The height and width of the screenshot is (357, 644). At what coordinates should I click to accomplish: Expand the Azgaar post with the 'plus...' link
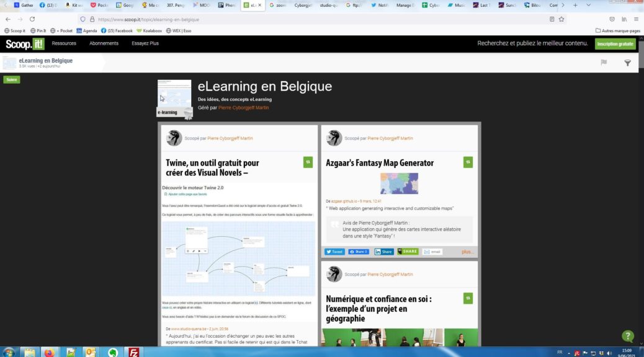click(x=467, y=252)
